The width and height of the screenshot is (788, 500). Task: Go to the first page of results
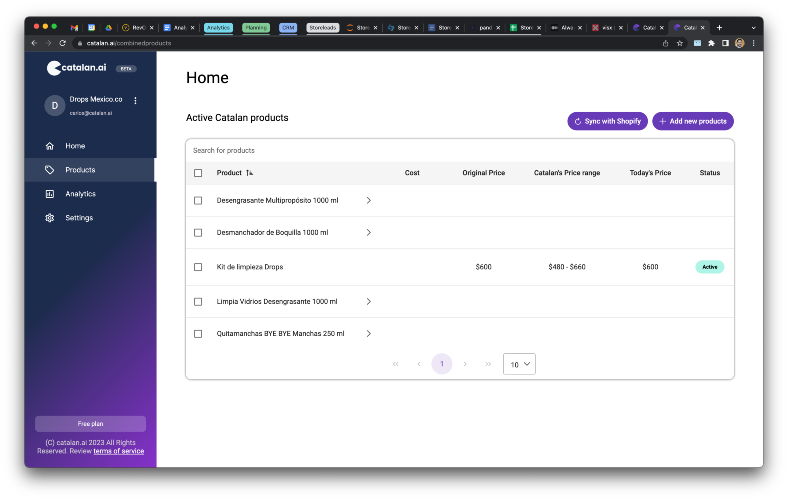click(396, 364)
